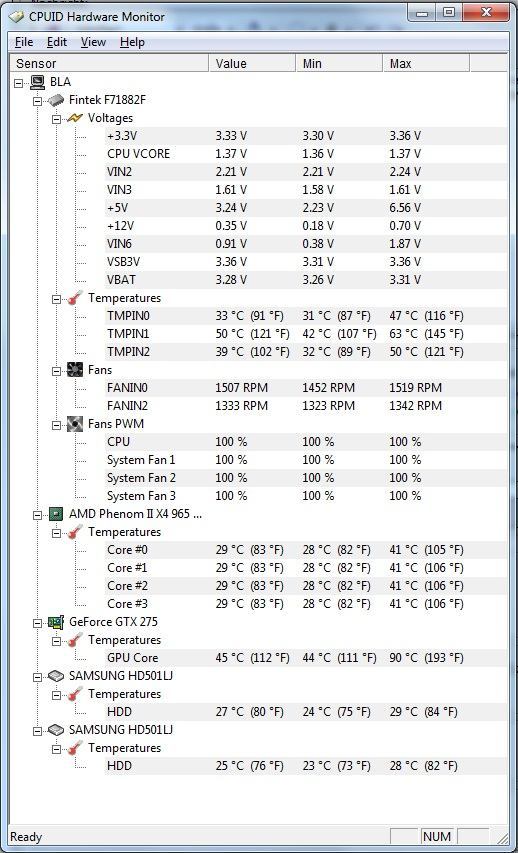Open the Help menu
Viewport: 518px width, 853px height.
132,42
